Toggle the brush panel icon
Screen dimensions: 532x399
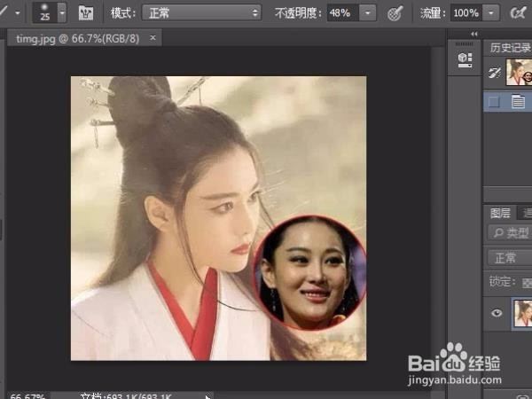[86, 13]
